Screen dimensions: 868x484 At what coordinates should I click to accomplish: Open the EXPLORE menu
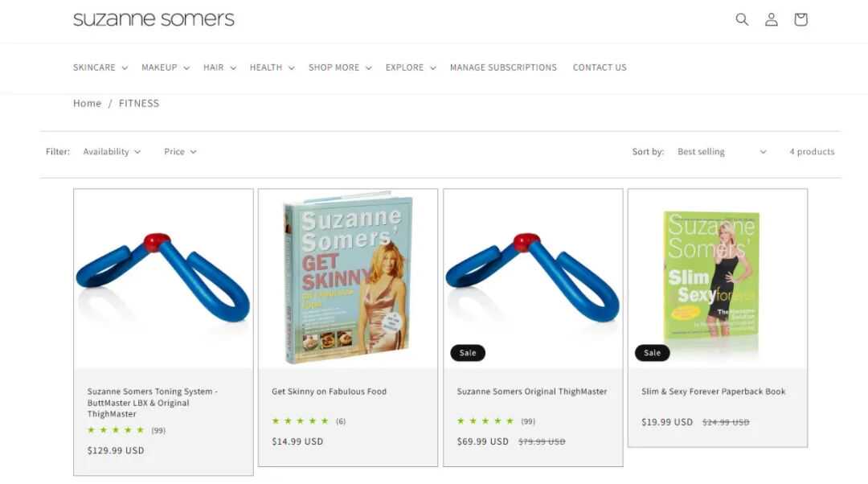point(411,68)
